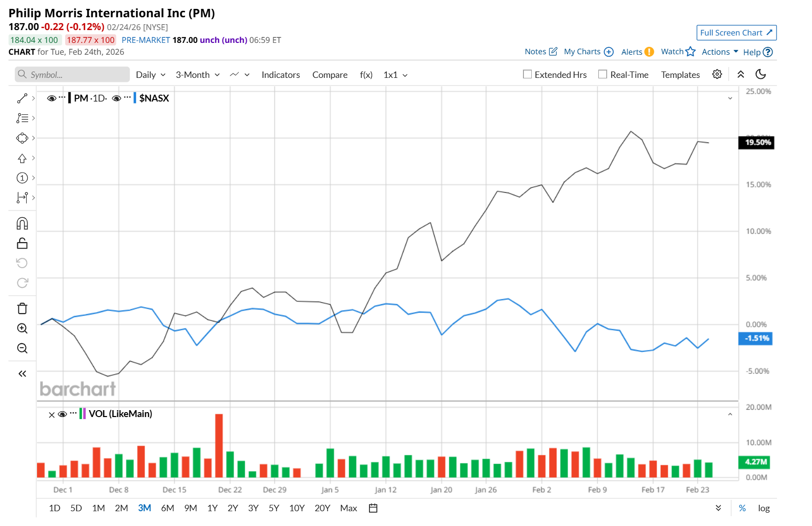Choose the shapes drawing tool

point(22,138)
